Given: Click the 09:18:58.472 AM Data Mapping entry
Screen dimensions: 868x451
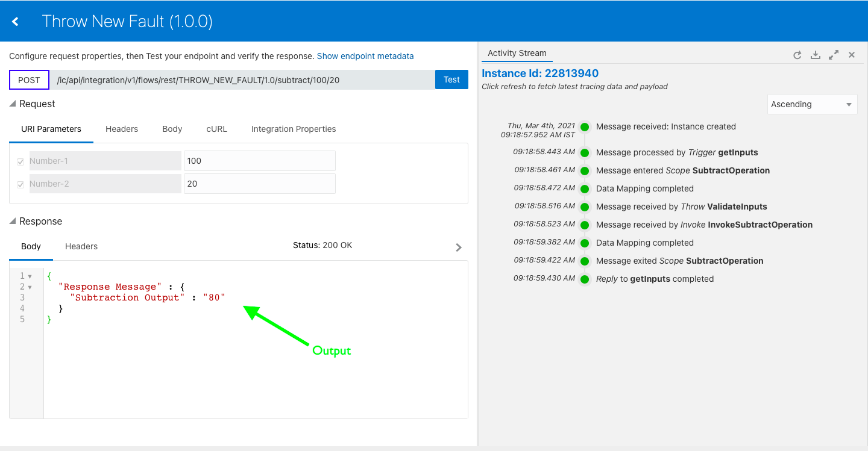Looking at the screenshot, I should point(645,188).
